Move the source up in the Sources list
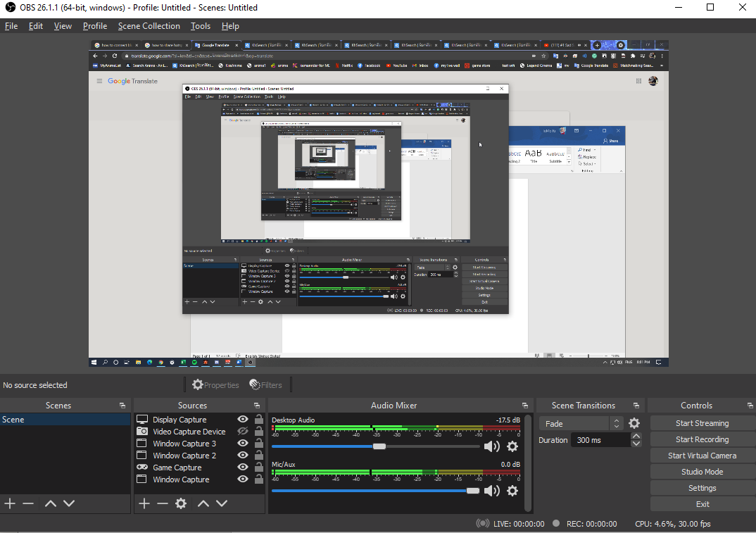Image resolution: width=756 pixels, height=533 pixels. (203, 503)
